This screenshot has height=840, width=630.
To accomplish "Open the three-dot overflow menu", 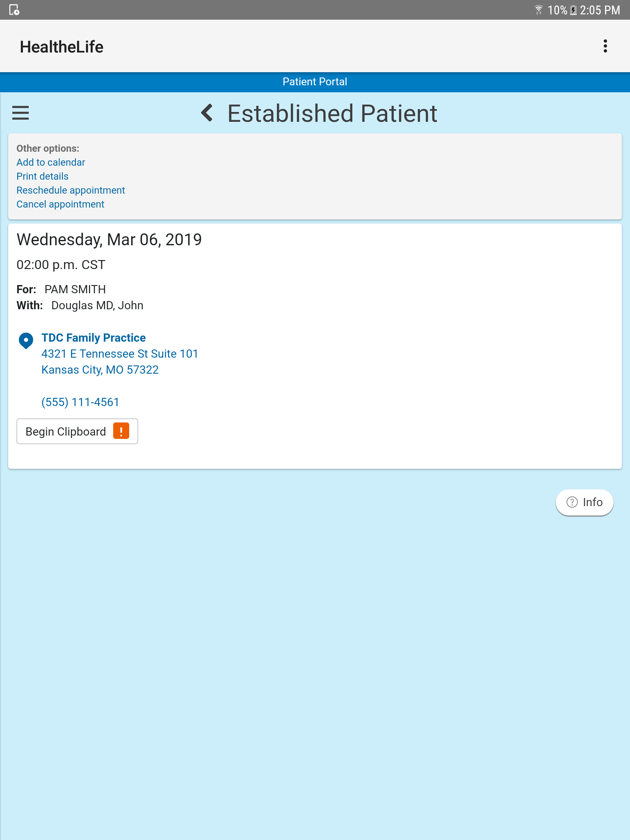I will tap(605, 46).
